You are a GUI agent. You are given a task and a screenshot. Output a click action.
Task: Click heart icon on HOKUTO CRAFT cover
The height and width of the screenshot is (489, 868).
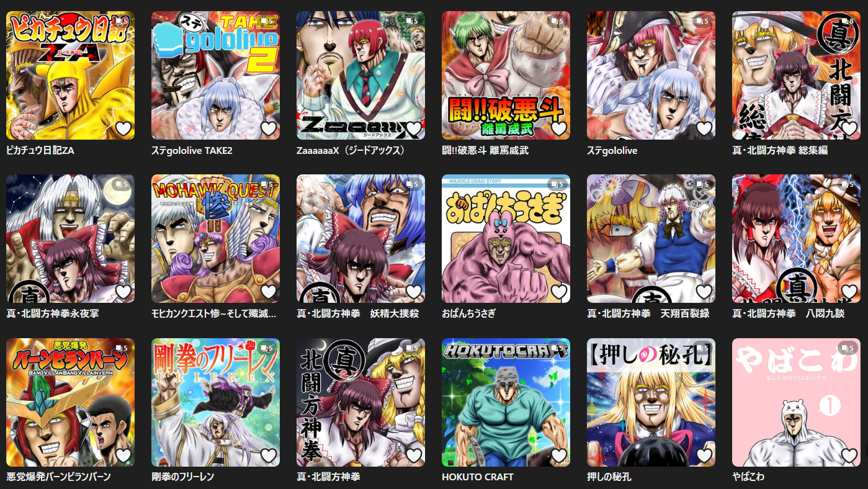[x=559, y=455]
